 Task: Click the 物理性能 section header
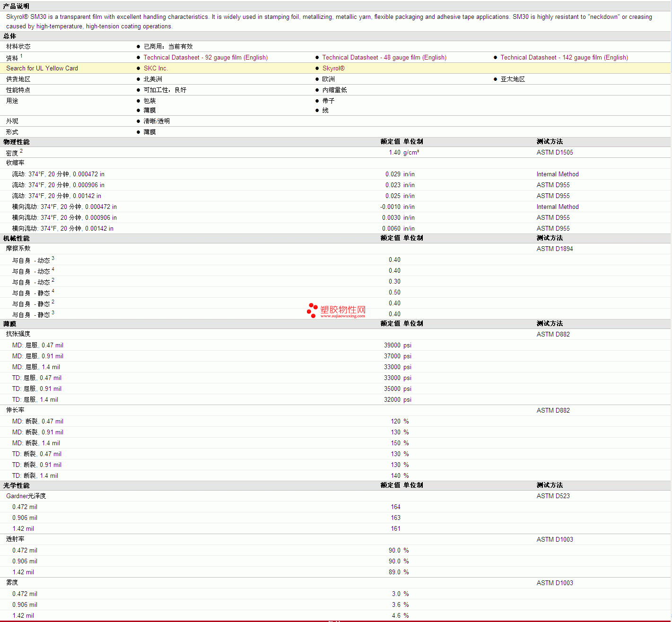pyautogui.click(x=16, y=142)
